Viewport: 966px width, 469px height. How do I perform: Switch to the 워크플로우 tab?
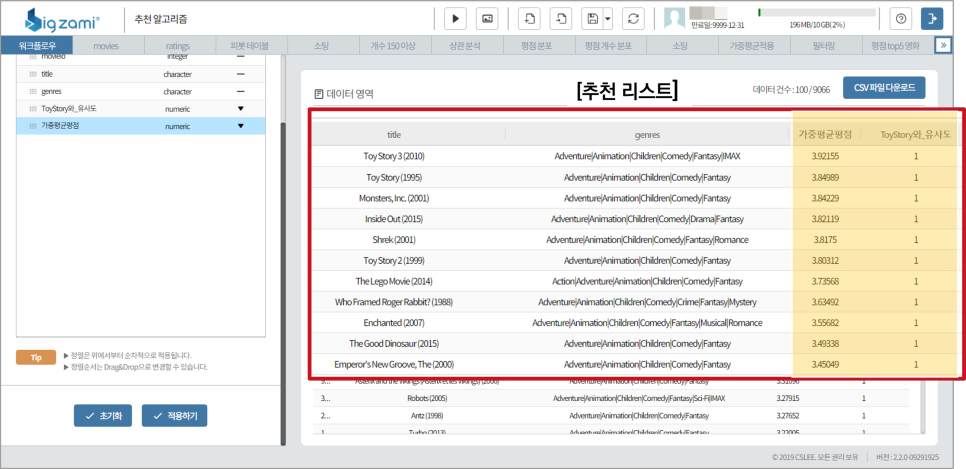point(37,46)
